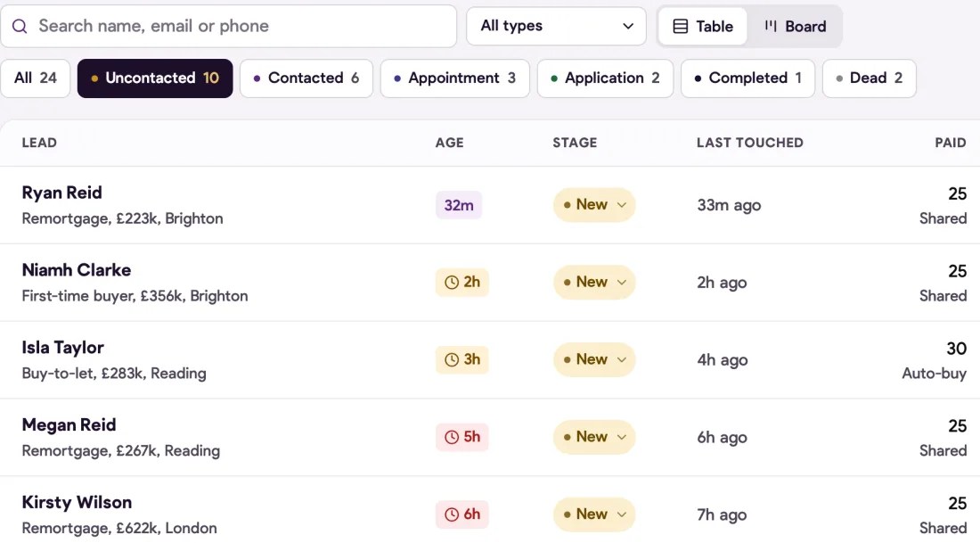980x543 pixels.
Task: Select the Application 2 filter tab
Action: pyautogui.click(x=605, y=78)
